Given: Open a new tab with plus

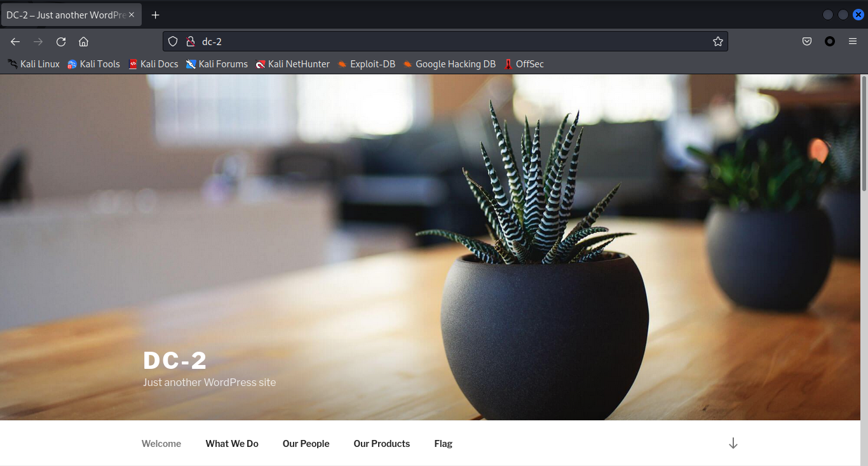Looking at the screenshot, I should point(155,15).
